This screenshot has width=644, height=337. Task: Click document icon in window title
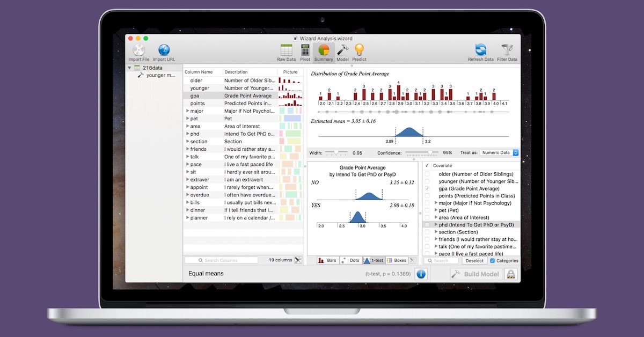(296, 38)
